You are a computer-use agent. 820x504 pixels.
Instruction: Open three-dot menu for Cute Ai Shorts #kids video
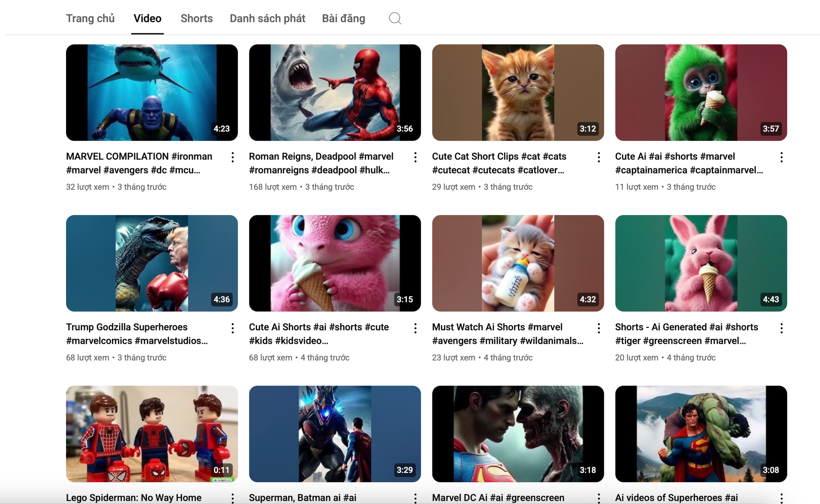click(415, 328)
